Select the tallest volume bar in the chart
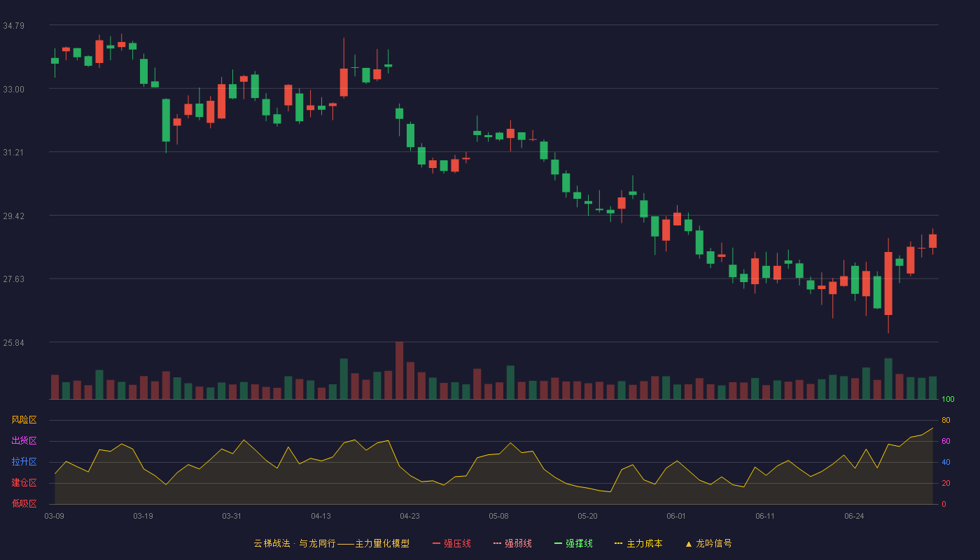This screenshot has width=980, height=560. pyautogui.click(x=399, y=370)
